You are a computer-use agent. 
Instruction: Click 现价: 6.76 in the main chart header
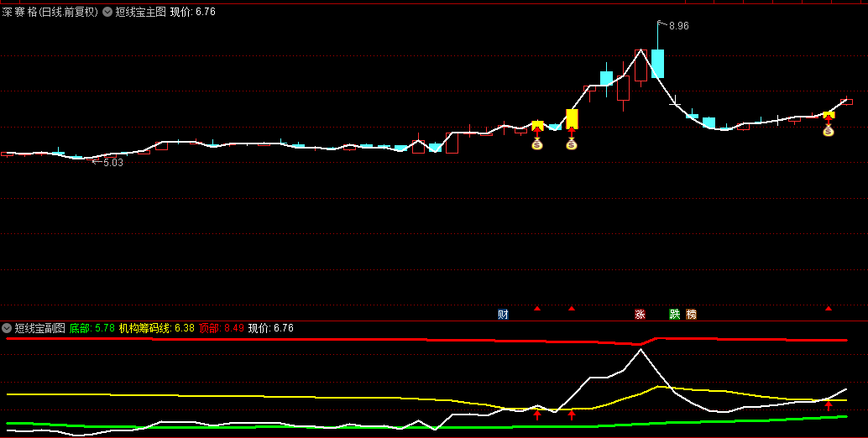coord(192,12)
